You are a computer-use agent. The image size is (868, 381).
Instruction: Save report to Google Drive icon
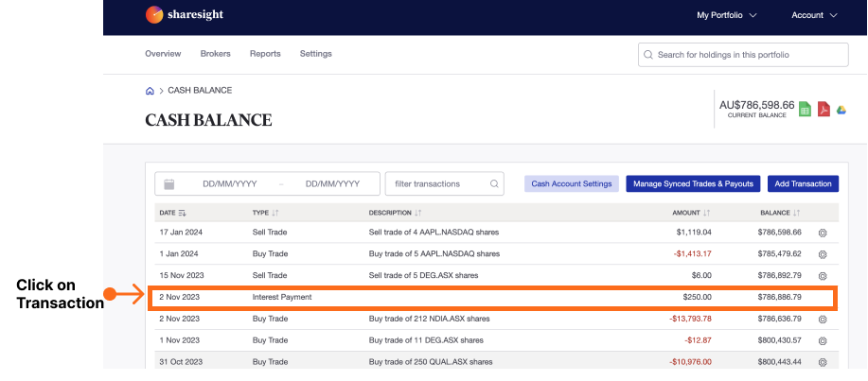click(841, 110)
